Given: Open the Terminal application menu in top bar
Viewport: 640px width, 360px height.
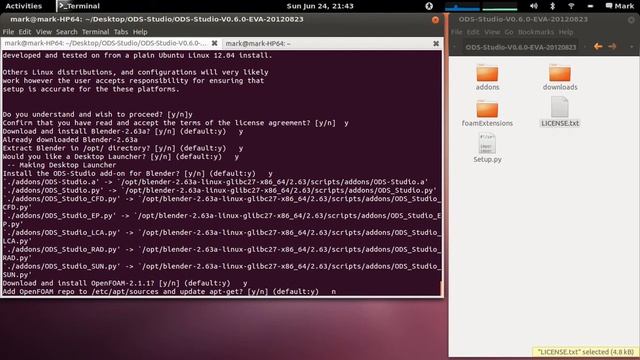Looking at the screenshot, I should 79,6.
